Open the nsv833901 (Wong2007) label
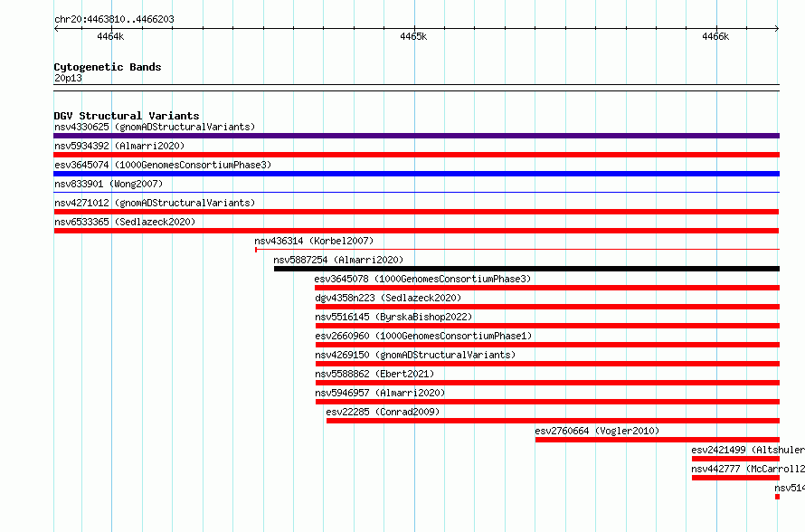The width and height of the screenshot is (805, 532). tap(109, 184)
